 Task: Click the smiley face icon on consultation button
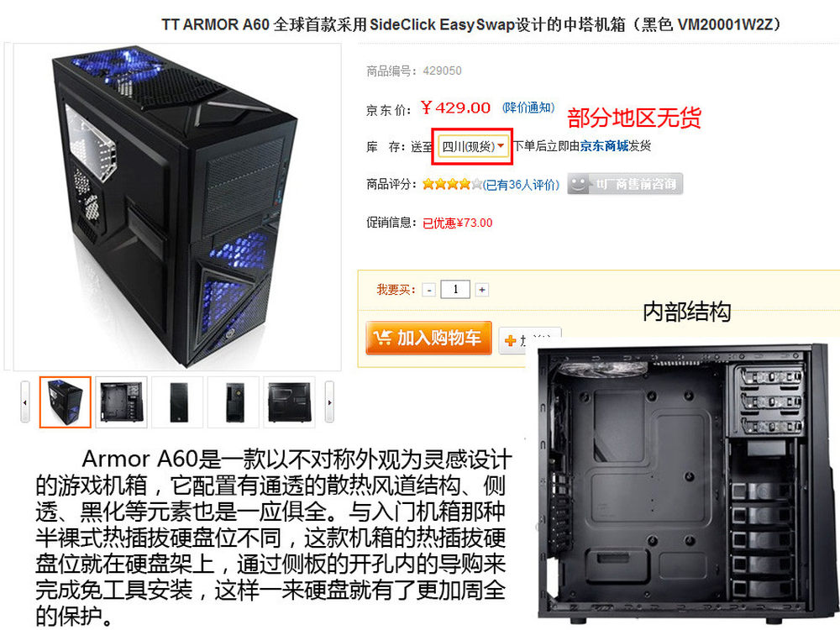coord(579,184)
